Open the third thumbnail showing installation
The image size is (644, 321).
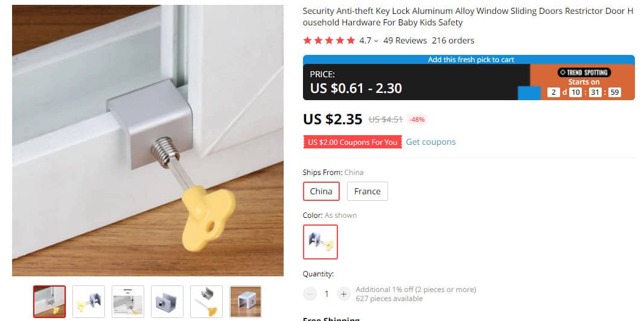(128, 302)
